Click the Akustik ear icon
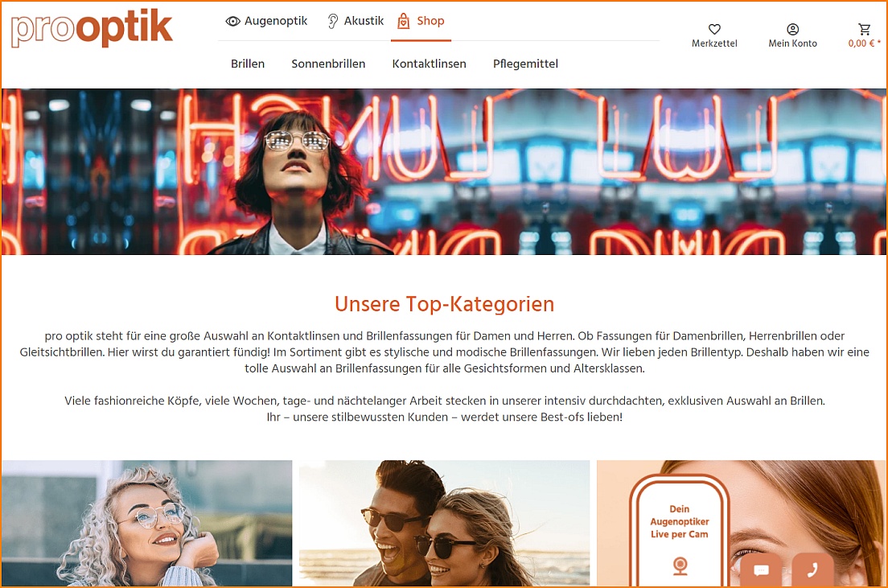 [x=333, y=22]
